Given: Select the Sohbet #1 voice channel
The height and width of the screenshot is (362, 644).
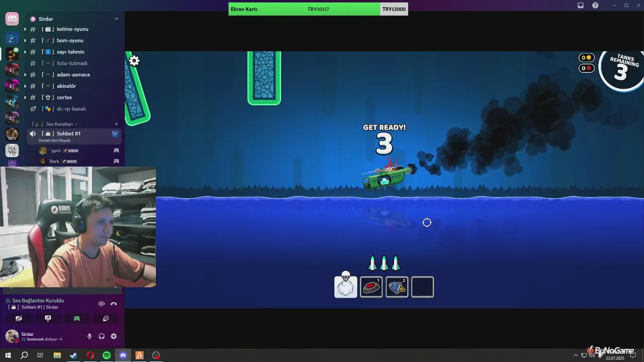Looking at the screenshot, I should [x=74, y=136].
